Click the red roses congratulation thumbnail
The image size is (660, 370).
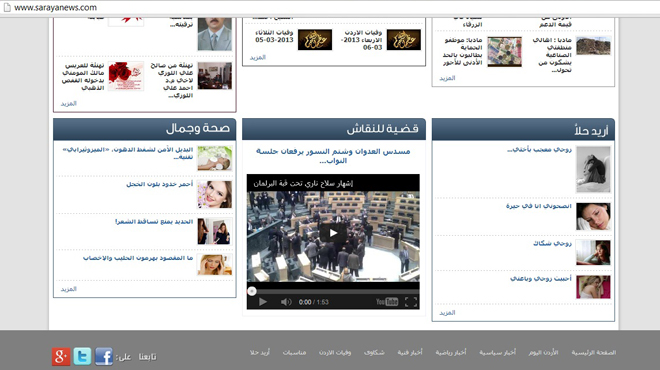tap(126, 76)
